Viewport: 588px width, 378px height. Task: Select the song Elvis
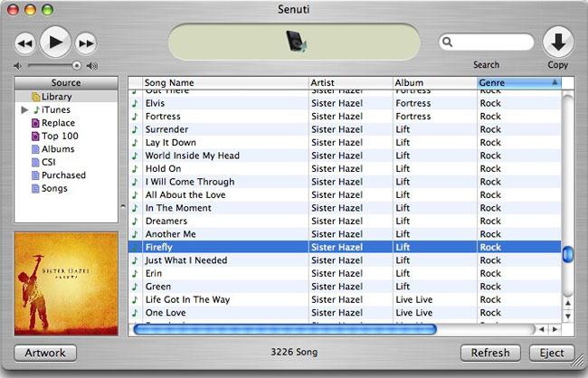click(155, 103)
